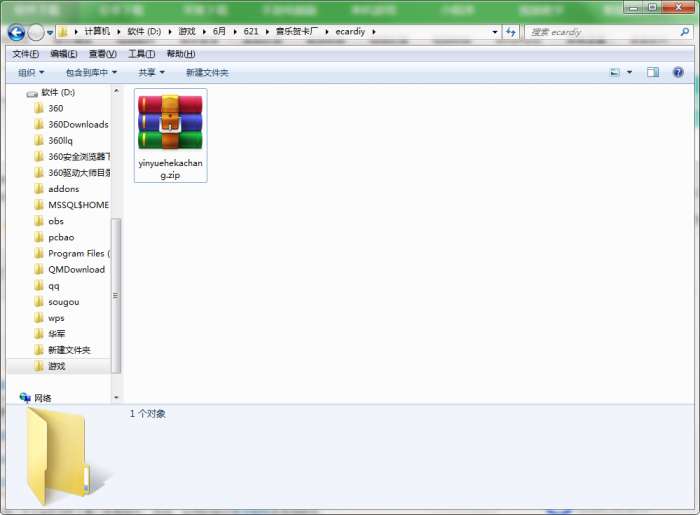Select the 游戏 folder in tree

[x=57, y=366]
